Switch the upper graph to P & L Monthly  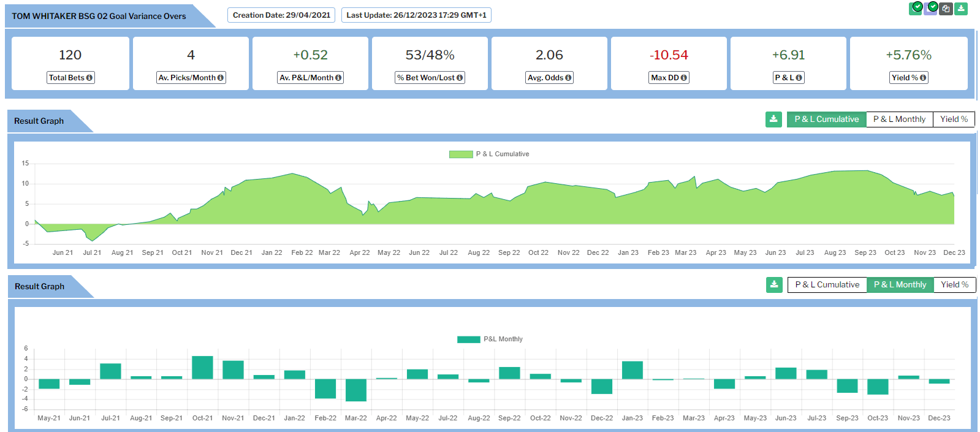pyautogui.click(x=899, y=119)
